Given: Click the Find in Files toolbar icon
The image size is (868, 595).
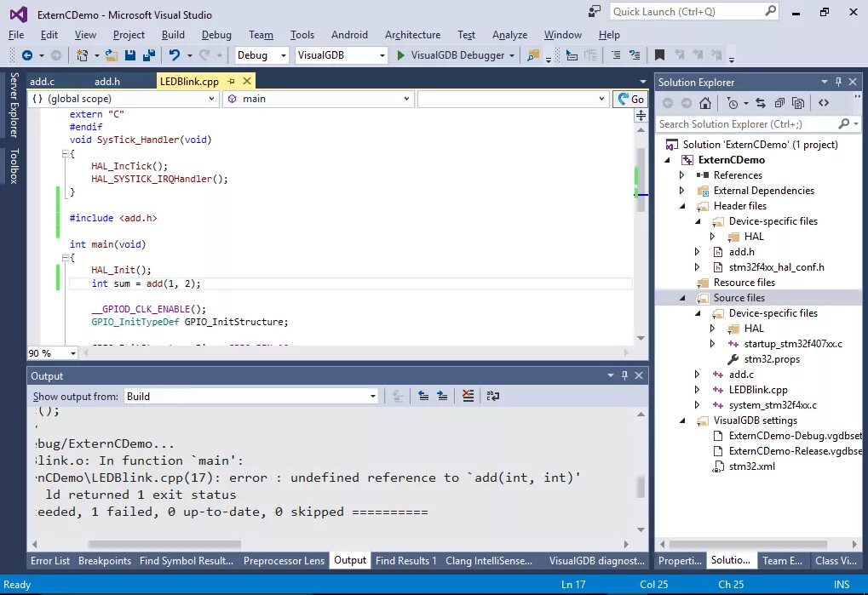Looking at the screenshot, I should (x=533, y=55).
